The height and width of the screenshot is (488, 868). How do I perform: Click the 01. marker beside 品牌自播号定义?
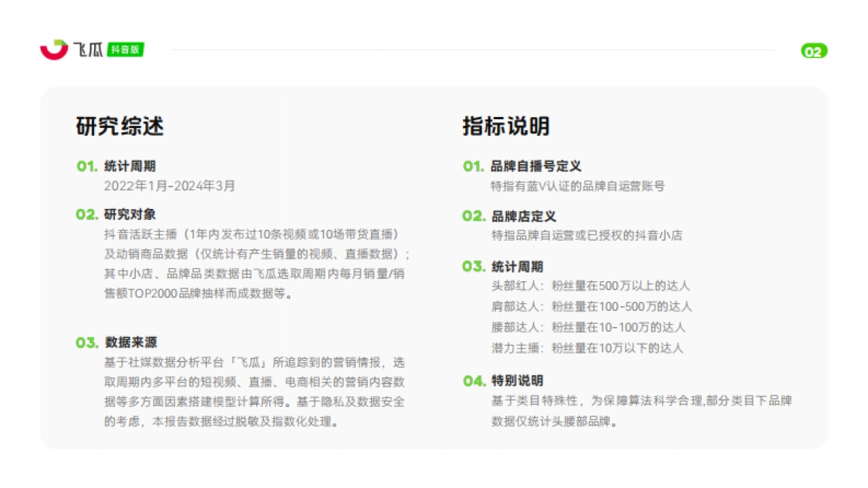tap(473, 166)
